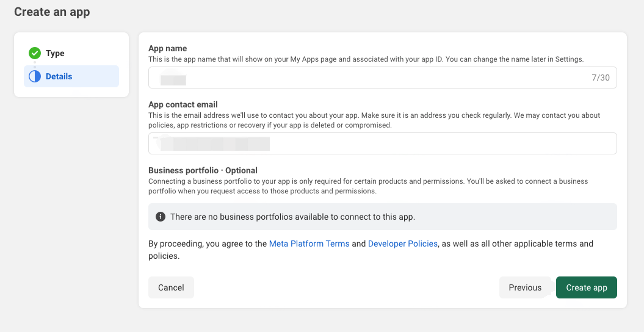Click the 'App name' field label
644x332 pixels.
coord(168,48)
